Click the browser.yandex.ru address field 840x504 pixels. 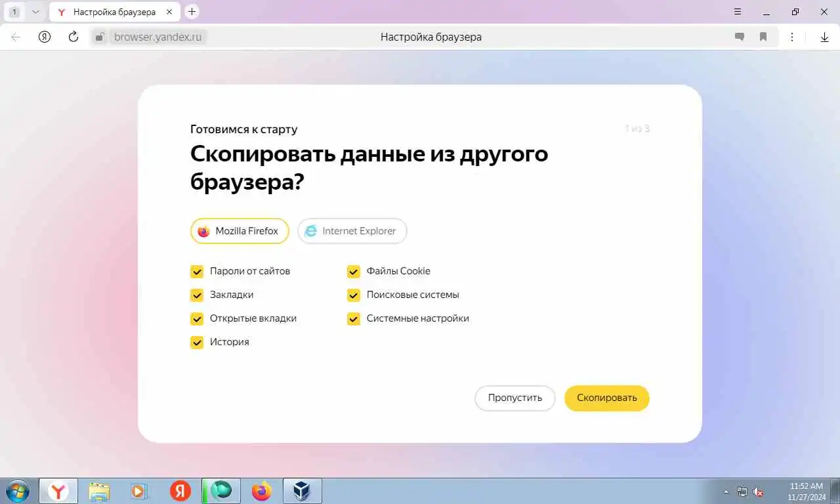pyautogui.click(x=157, y=37)
